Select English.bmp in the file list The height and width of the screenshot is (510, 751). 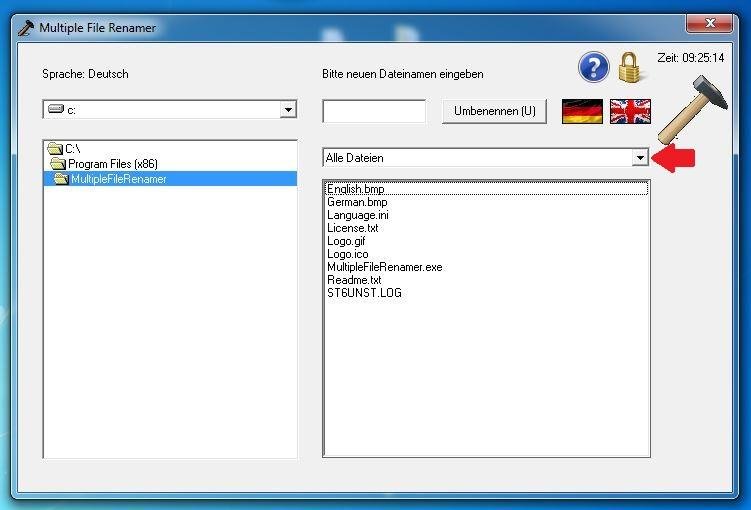[487, 189]
